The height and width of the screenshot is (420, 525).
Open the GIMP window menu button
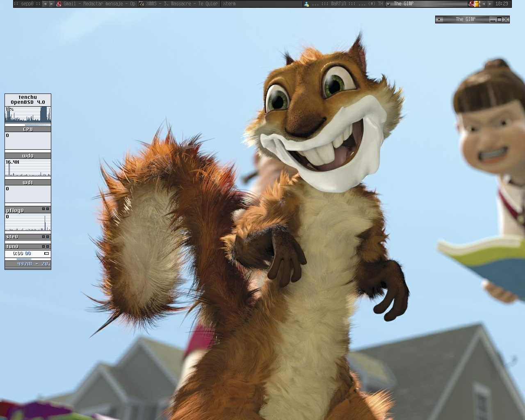point(439,19)
